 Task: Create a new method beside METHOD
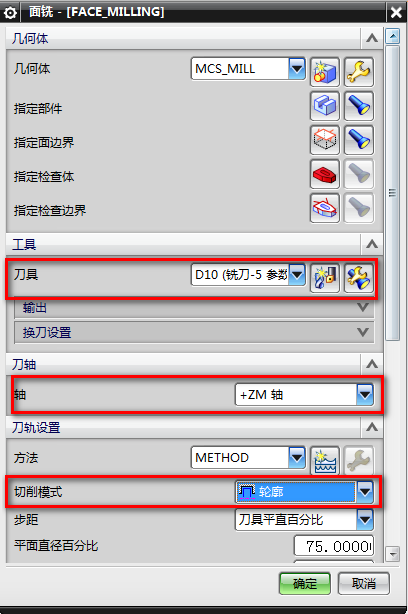pos(325,460)
